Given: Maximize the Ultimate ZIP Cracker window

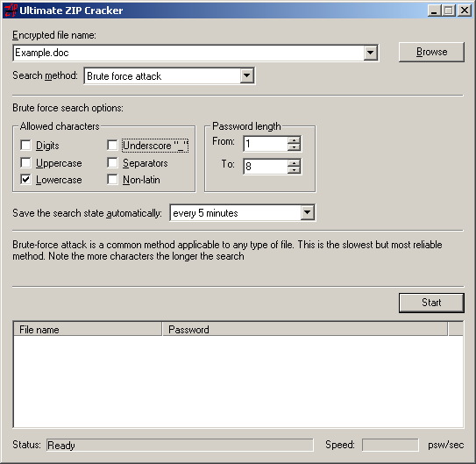Looking at the screenshot, I should coord(449,11).
